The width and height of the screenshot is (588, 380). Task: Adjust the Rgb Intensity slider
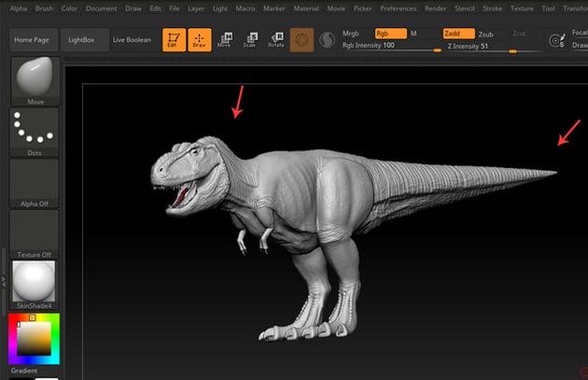pos(391,47)
